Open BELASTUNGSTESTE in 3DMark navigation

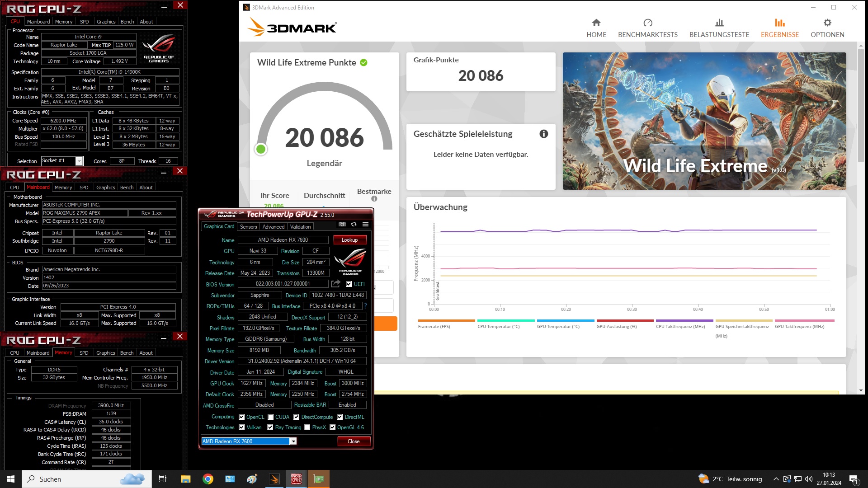click(719, 28)
